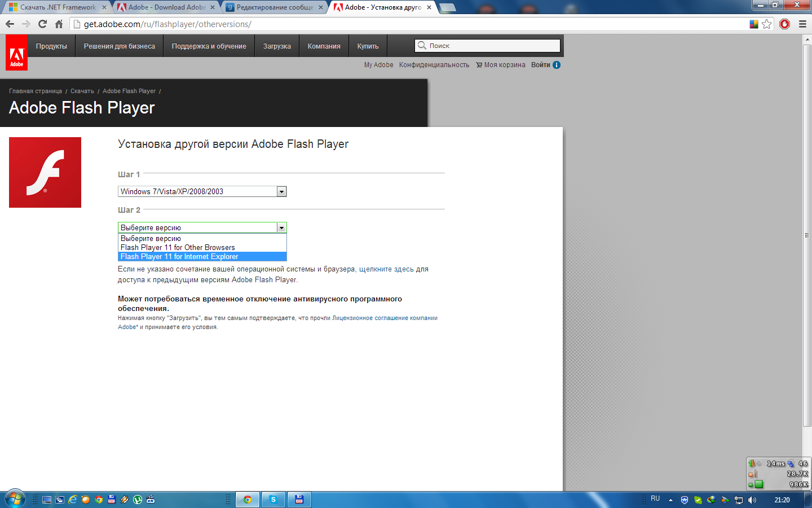Open the Компания navigation item
The width and height of the screenshot is (812, 508).
coord(324,46)
